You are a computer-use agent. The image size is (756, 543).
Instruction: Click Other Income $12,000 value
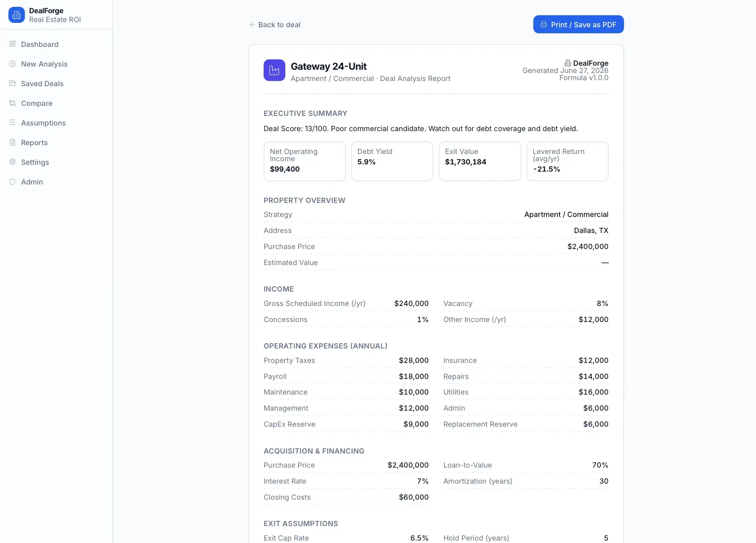click(593, 320)
